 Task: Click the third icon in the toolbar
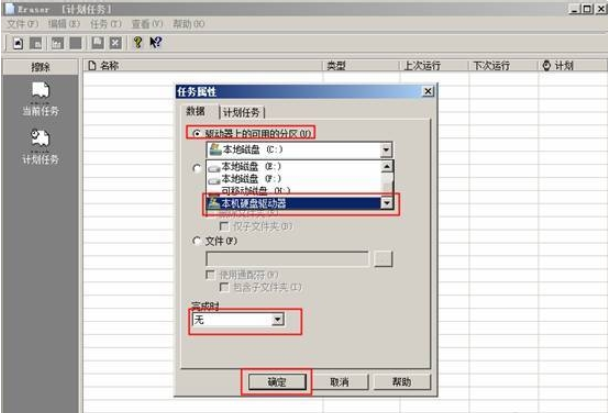[x=56, y=43]
